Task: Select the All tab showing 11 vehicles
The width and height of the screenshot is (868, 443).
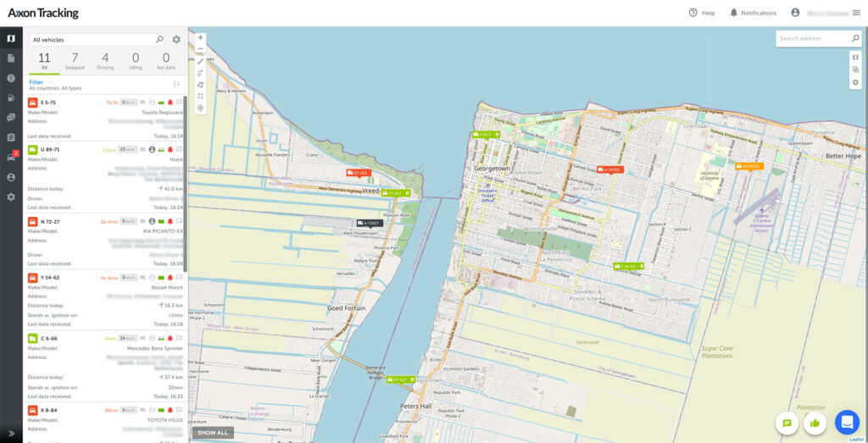Action: pyautogui.click(x=44, y=61)
